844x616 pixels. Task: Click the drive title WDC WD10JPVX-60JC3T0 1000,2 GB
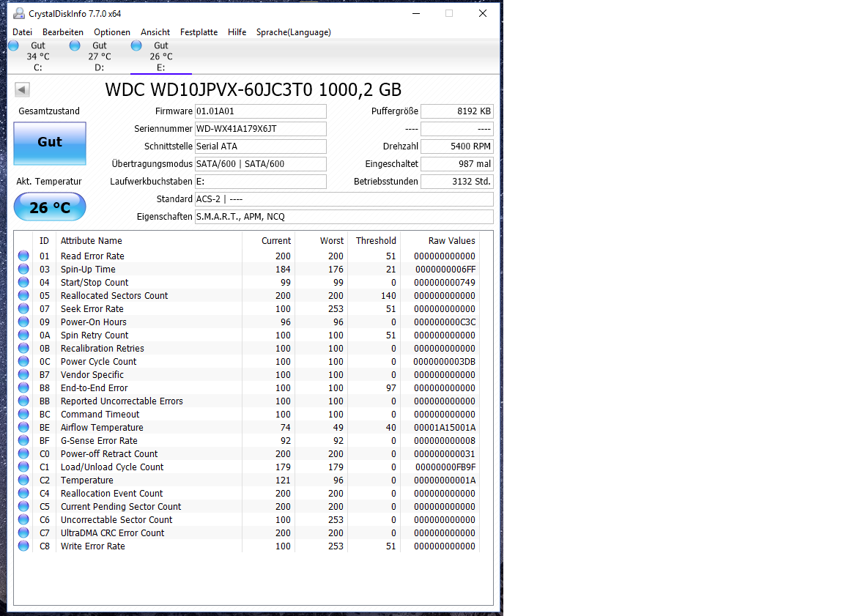pos(253,89)
